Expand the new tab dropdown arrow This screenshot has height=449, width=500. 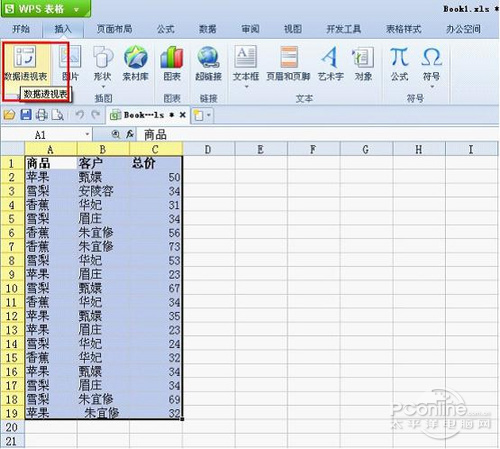pos(209,115)
